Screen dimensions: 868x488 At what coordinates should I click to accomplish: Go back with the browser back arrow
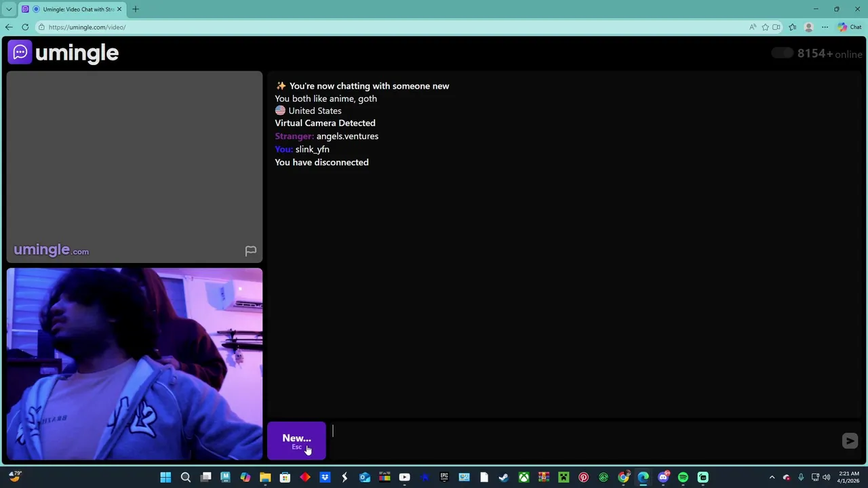pos(9,27)
